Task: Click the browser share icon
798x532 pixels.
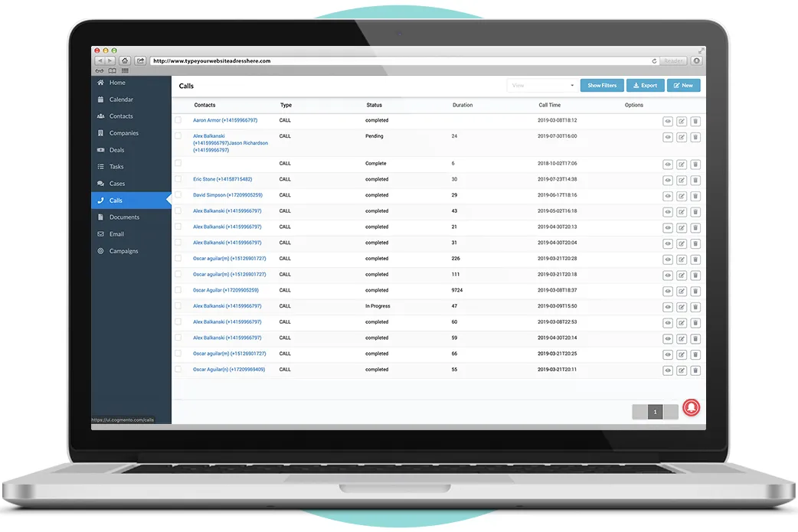Action: pos(141,60)
